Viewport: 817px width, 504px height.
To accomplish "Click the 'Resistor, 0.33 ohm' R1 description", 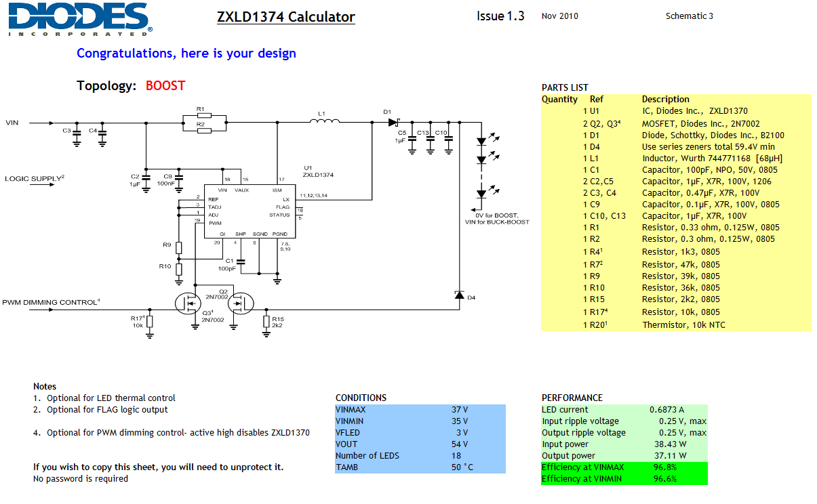I will point(711,227).
